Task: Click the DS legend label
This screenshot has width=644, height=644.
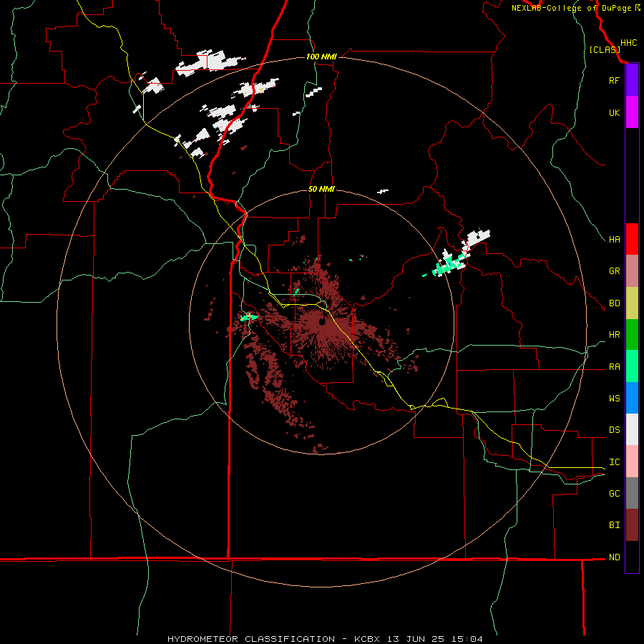Action: [x=614, y=430]
